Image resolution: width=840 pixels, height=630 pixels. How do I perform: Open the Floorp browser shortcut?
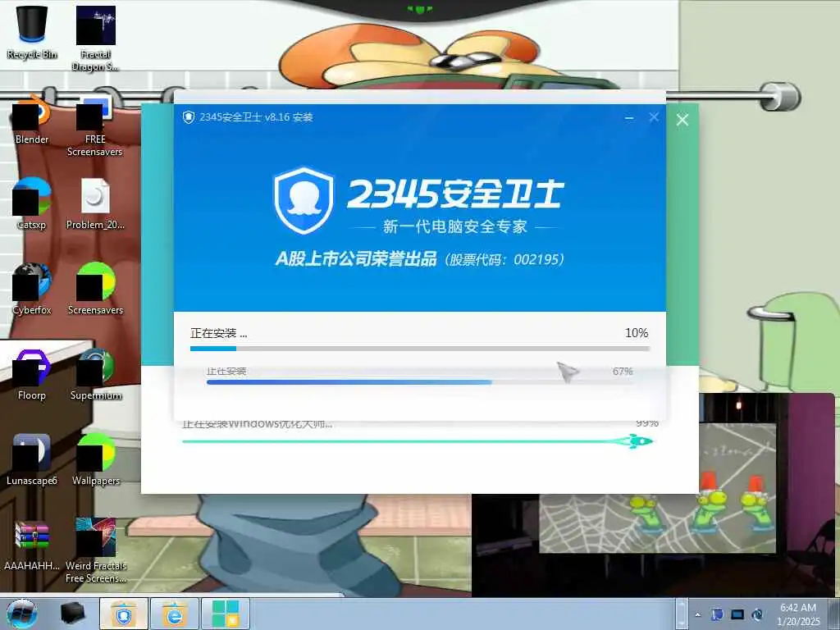point(32,375)
